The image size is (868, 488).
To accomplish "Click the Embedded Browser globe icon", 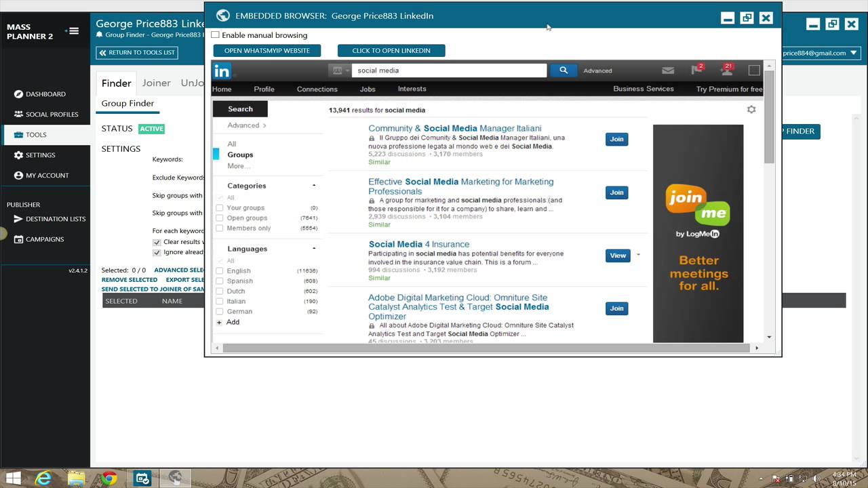I will (222, 16).
